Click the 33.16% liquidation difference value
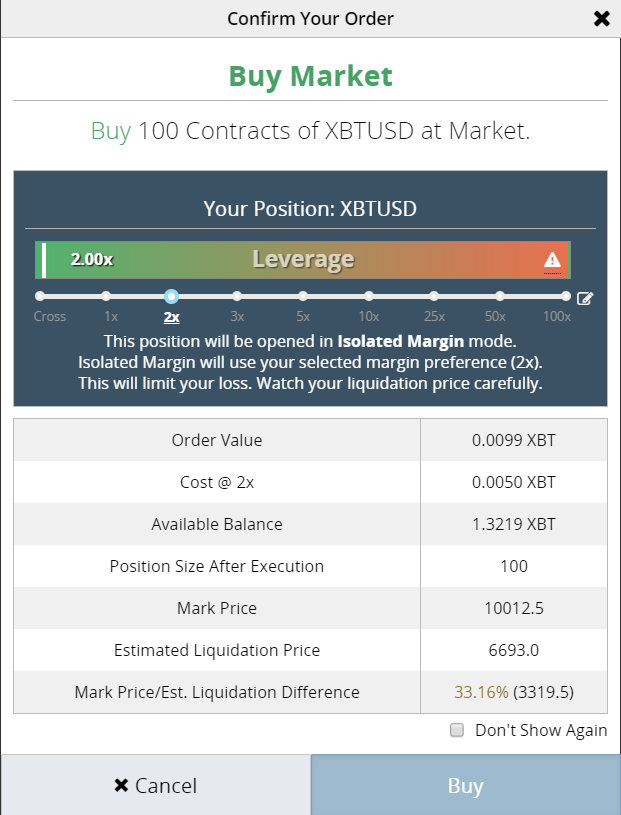The image size is (621, 815). coord(481,692)
